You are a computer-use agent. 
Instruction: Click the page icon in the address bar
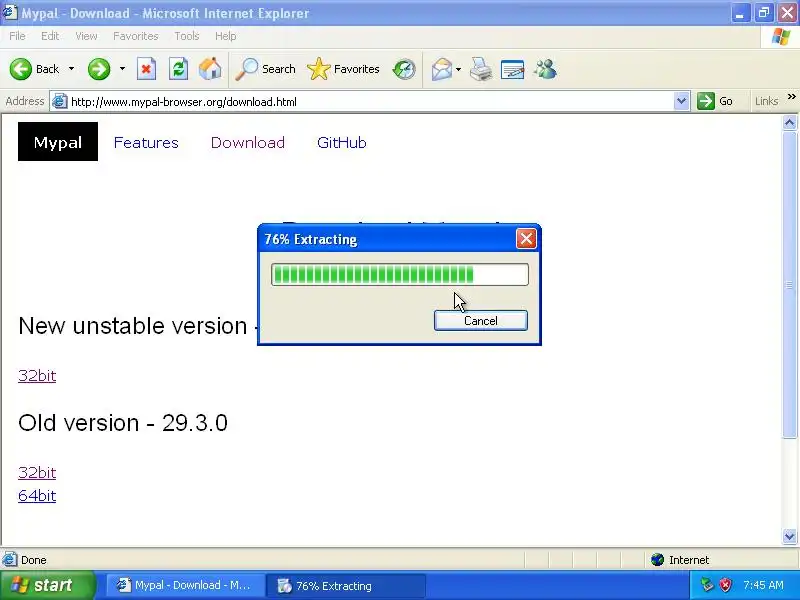[59, 101]
